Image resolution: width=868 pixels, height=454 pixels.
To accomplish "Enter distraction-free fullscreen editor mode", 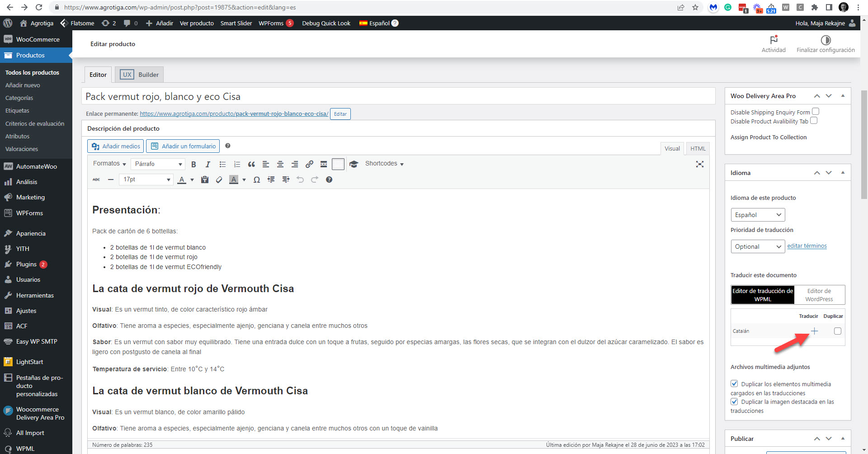I will [700, 164].
